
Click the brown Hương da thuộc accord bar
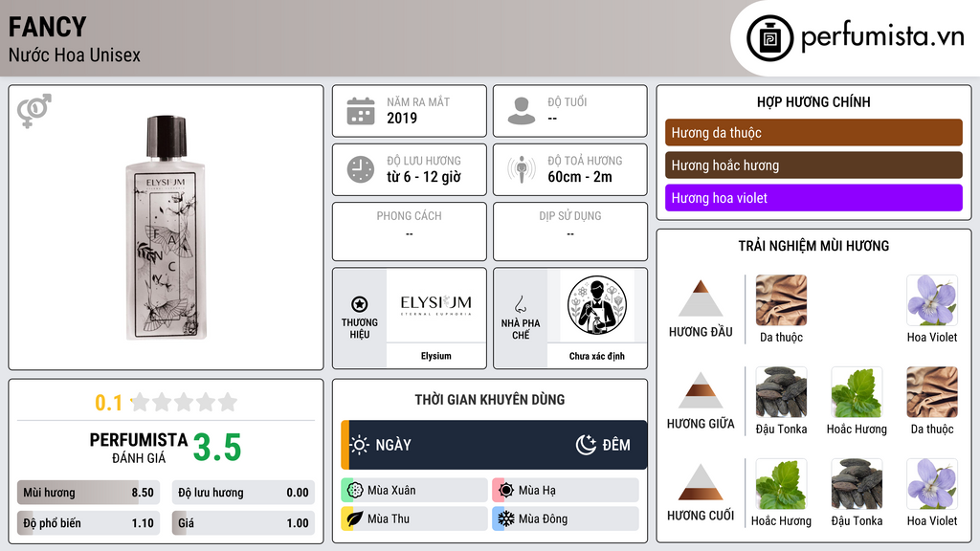[813, 132]
